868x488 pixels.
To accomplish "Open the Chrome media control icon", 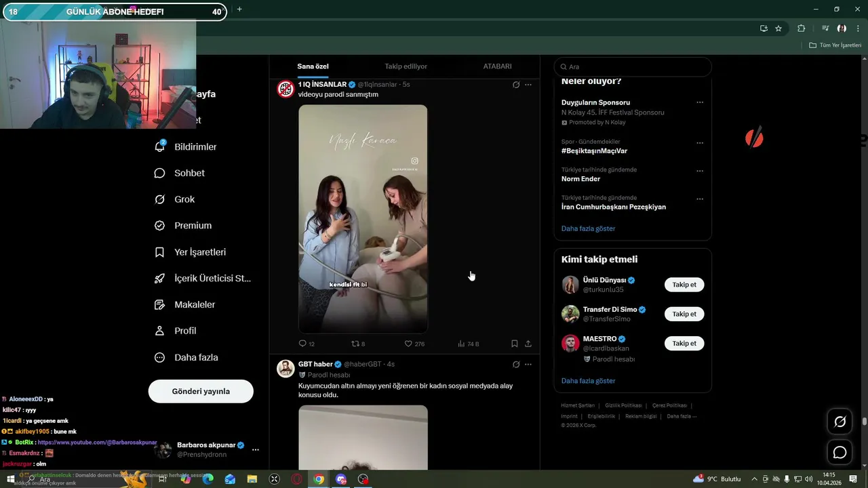I will (825, 28).
